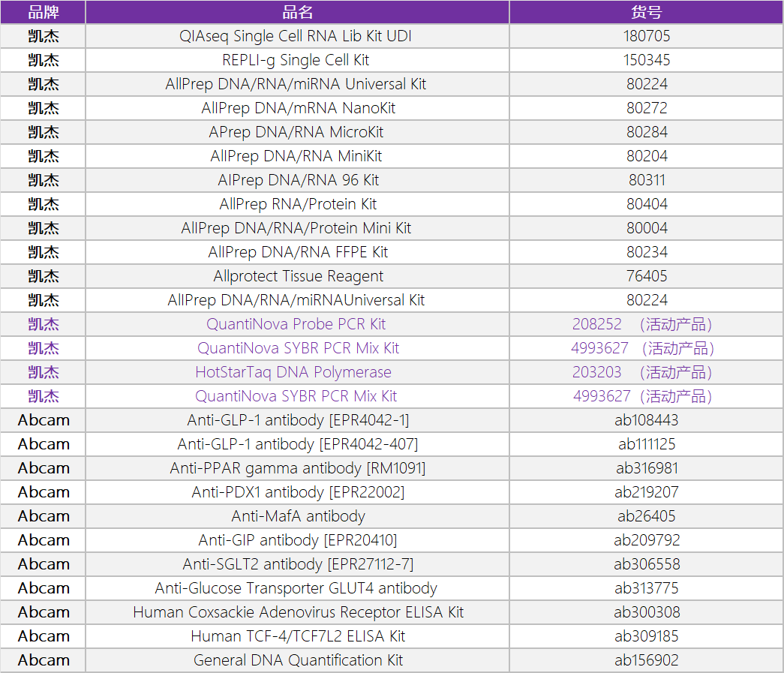Image resolution: width=784 pixels, height=673 pixels.
Task: Click Anti-GIP antibody [EPR20410] cell
Action: coord(298,540)
